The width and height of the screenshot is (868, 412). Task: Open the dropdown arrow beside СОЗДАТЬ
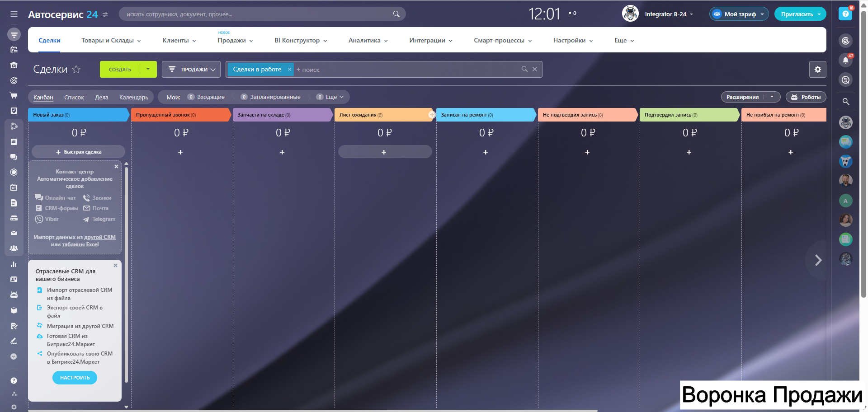148,69
